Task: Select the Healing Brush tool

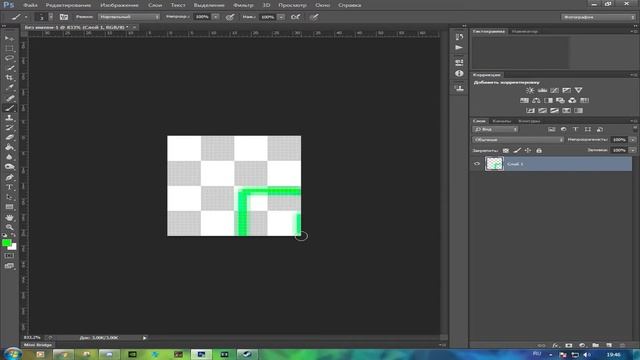Action: point(9,98)
